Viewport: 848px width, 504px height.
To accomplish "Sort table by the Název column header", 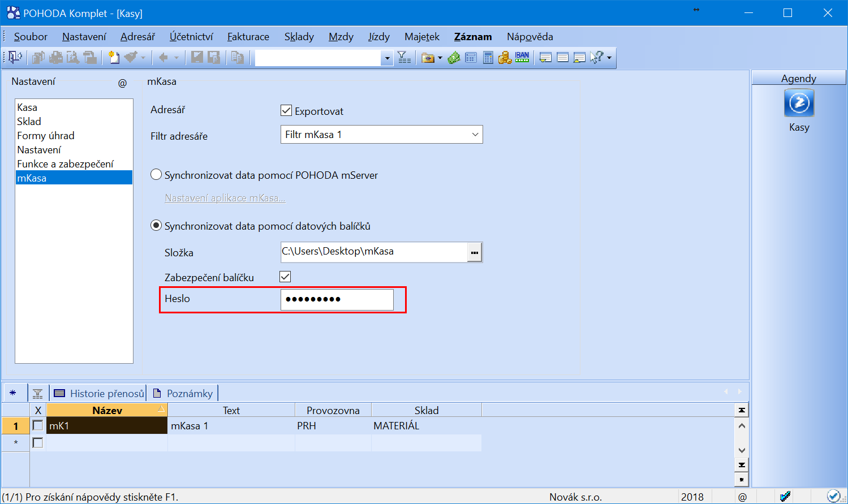I will pyautogui.click(x=107, y=410).
